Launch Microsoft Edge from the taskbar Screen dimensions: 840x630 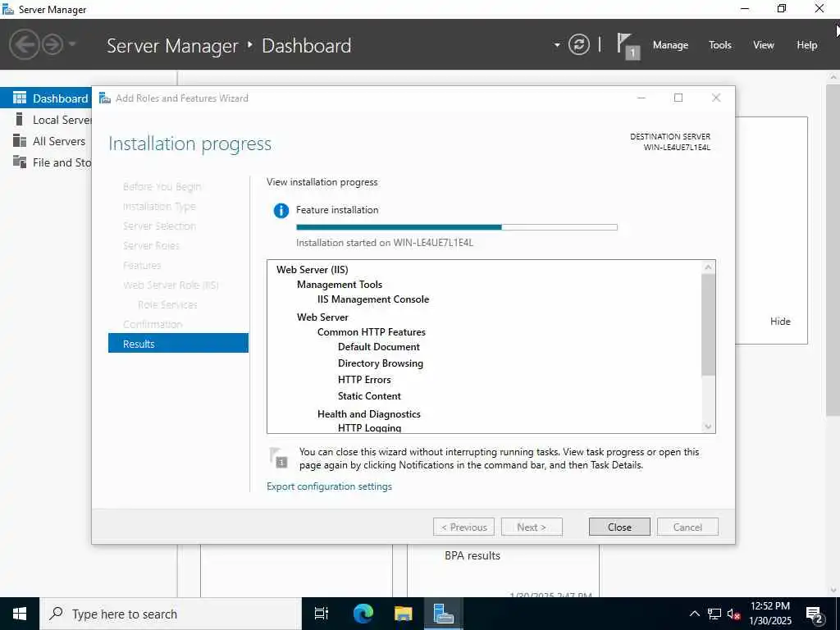point(363,614)
